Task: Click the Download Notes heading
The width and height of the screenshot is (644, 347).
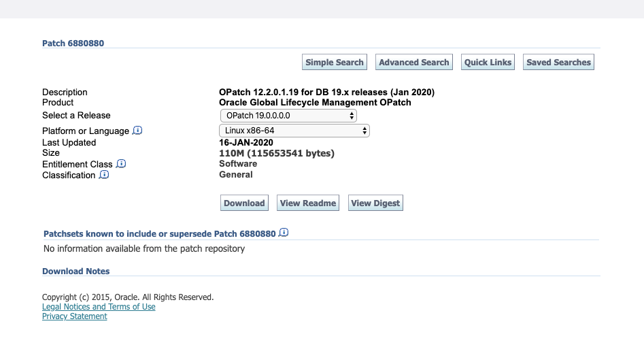Action: click(x=76, y=271)
